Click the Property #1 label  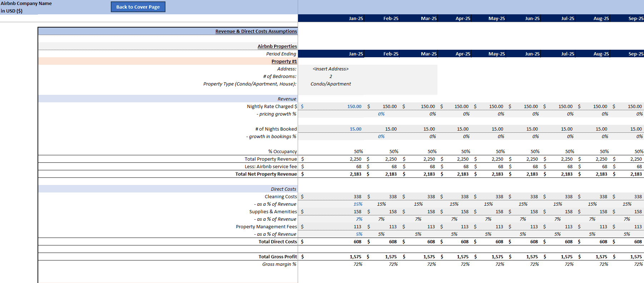click(x=284, y=61)
